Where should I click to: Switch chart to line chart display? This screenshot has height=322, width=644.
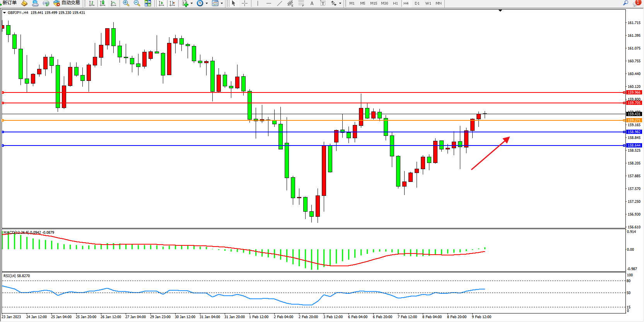click(x=113, y=3)
